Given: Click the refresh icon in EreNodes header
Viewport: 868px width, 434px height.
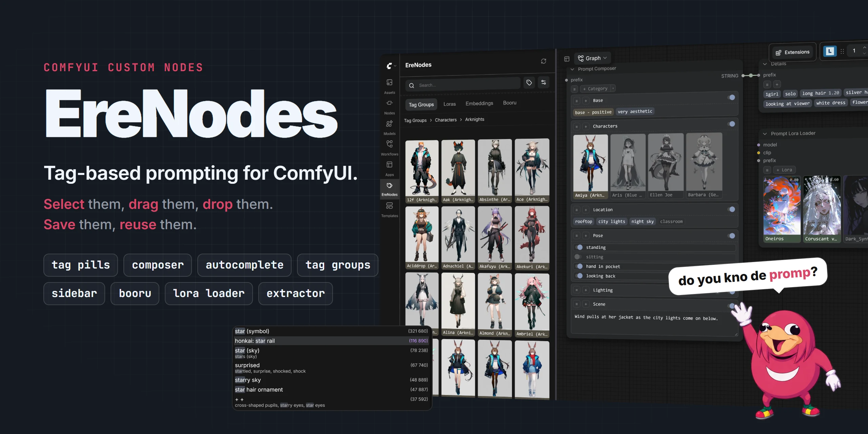Looking at the screenshot, I should (x=543, y=61).
